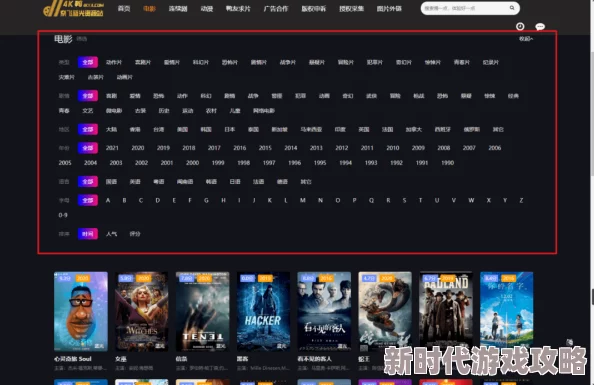Click the 4K site logo
Screen dimensions: 594x385
(x=73, y=8)
